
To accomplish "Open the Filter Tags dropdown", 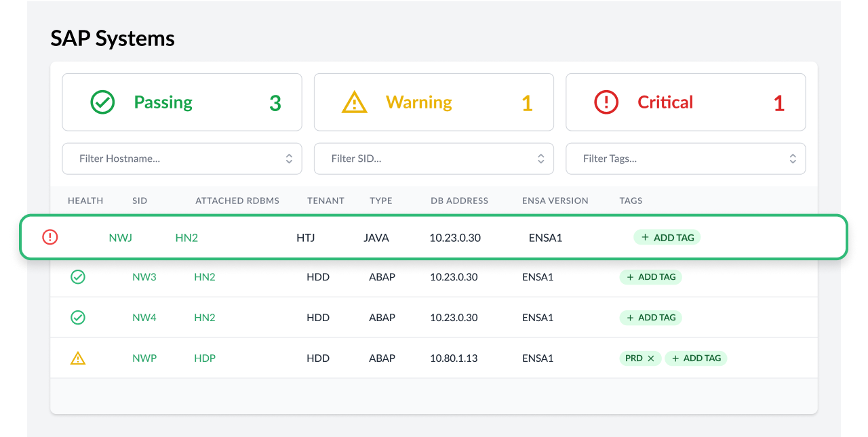I will 686,159.
